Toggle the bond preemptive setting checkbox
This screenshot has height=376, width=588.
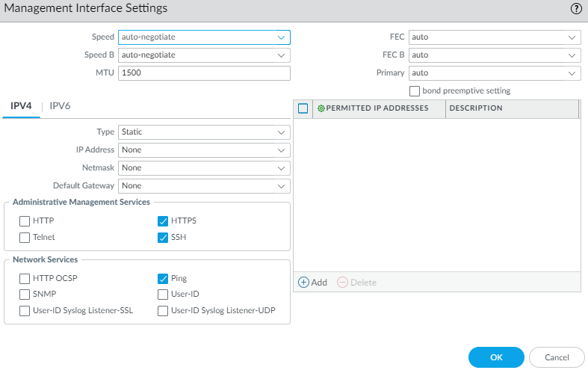[x=415, y=91]
